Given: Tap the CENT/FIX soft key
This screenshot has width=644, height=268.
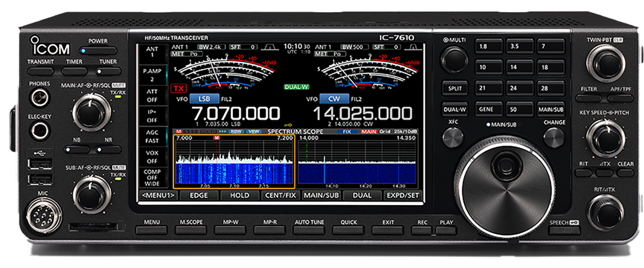Looking at the screenshot, I should coord(280,195).
